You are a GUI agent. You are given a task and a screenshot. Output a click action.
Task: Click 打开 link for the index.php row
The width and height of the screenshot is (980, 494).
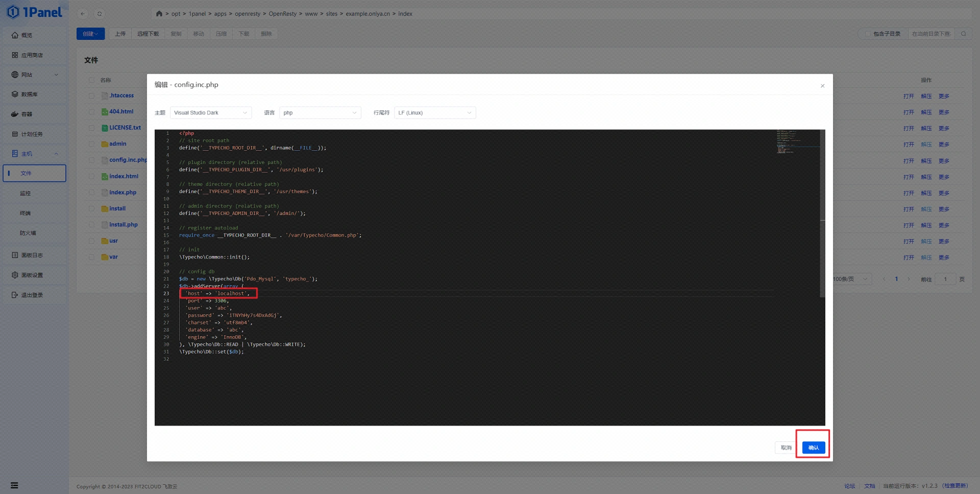(x=909, y=193)
